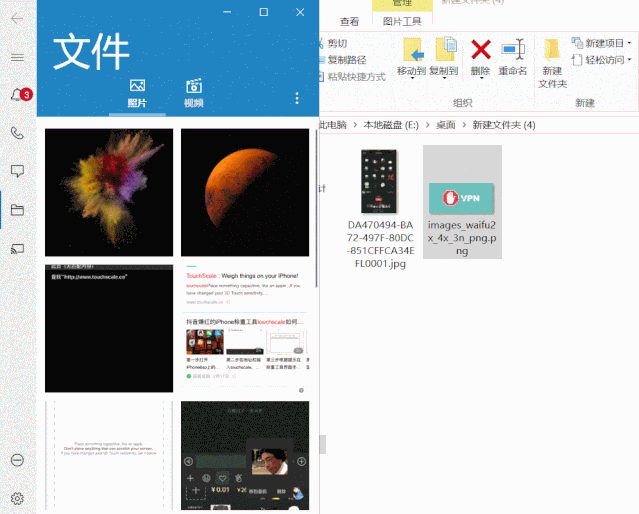Screen dimensions: 639x514
Task: Click the 移动到 folder icon
Action: coord(412,49)
